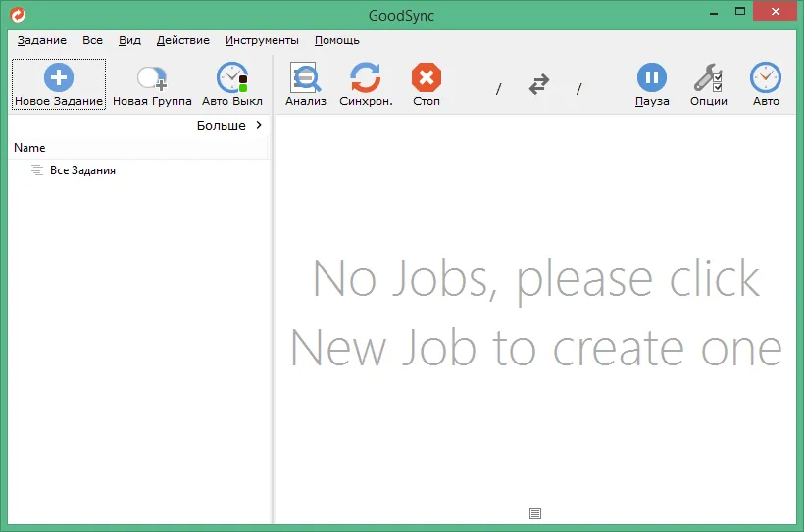This screenshot has width=804, height=532.
Task: Open the Вид menu
Action: pyautogui.click(x=129, y=40)
